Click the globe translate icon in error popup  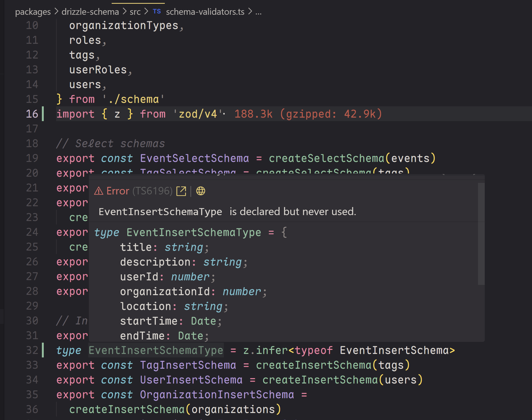[201, 191]
